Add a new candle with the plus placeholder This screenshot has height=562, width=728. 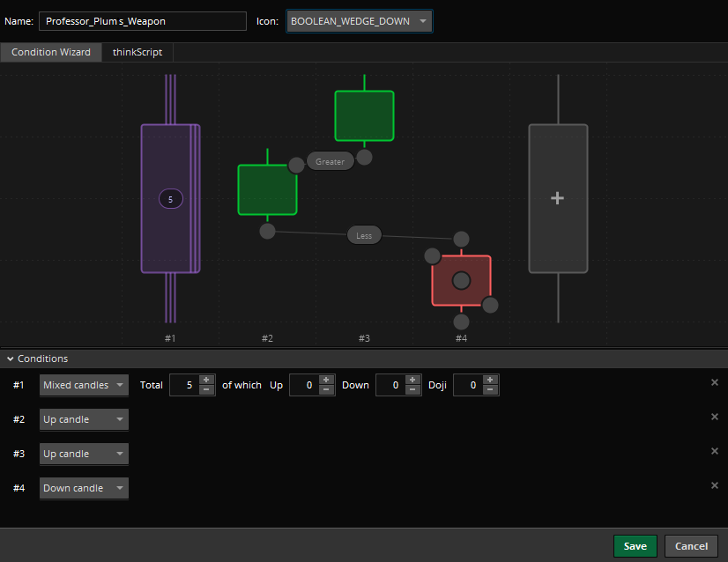pos(558,198)
